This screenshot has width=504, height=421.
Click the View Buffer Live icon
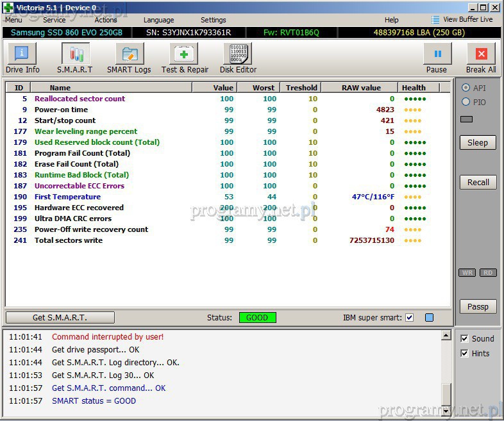[x=436, y=20]
